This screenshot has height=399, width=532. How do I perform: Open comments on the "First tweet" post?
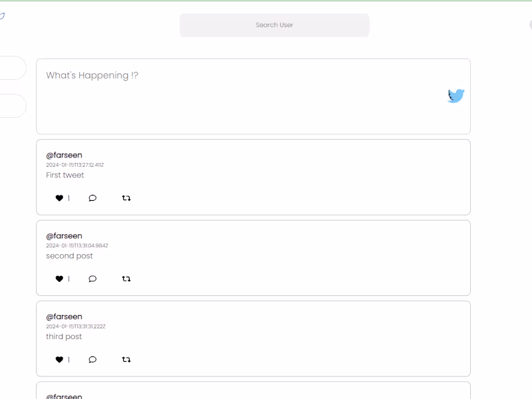[92, 198]
